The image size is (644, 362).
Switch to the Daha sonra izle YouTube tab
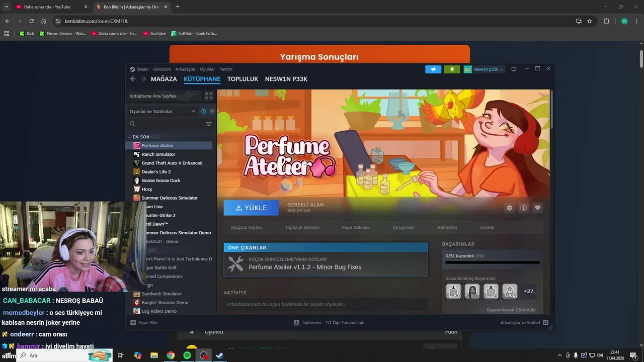pos(51,7)
